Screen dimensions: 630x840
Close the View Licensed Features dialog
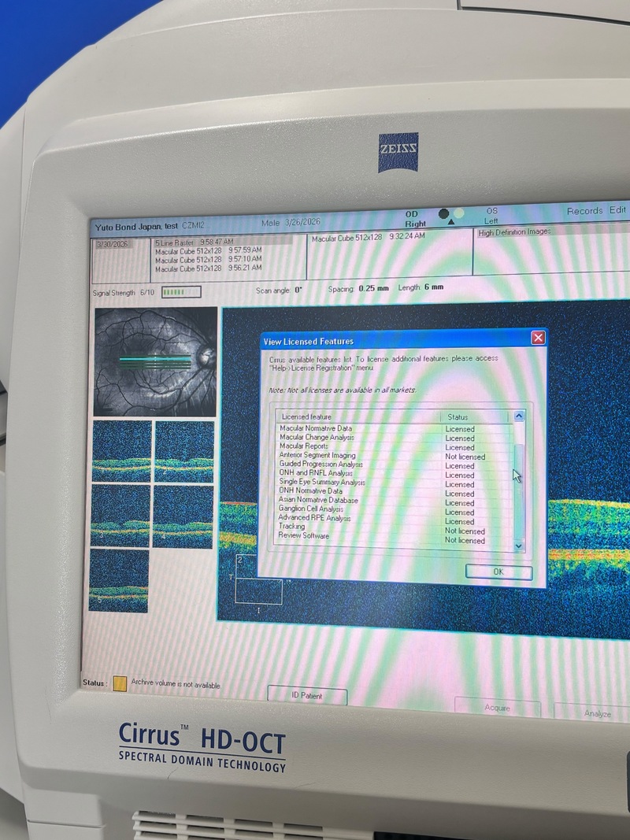[x=538, y=338]
